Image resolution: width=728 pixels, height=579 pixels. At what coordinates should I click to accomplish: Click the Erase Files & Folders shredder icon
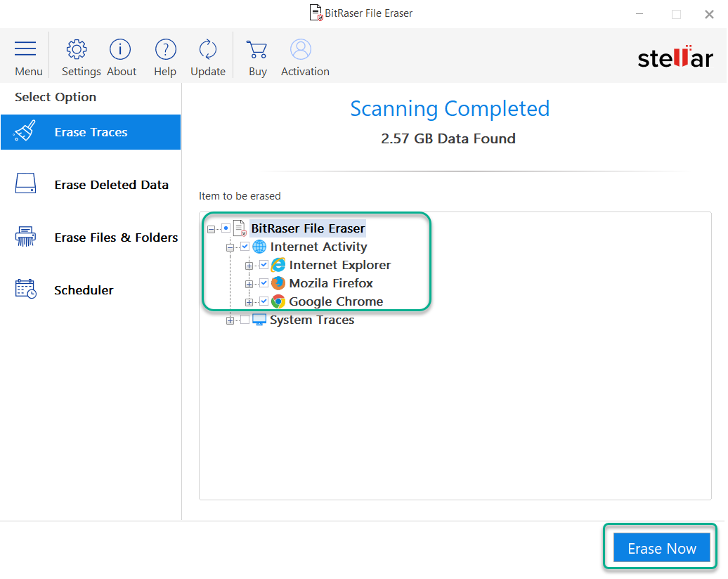click(x=25, y=236)
